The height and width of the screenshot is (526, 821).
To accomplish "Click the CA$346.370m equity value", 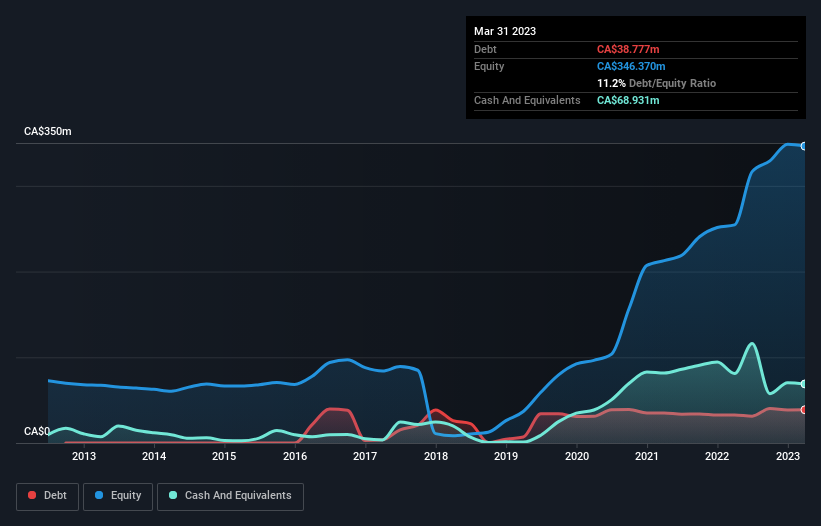I will coord(631,66).
